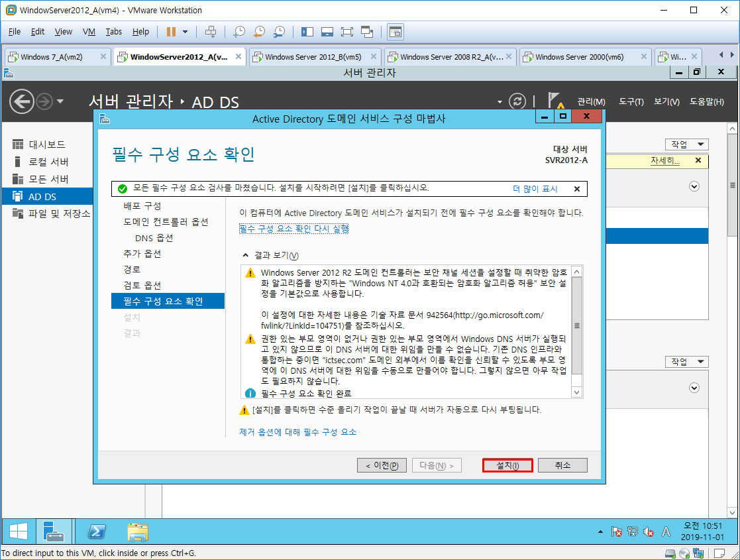Open PowerShell from the taskbar
The height and width of the screenshot is (560, 740).
point(97,532)
